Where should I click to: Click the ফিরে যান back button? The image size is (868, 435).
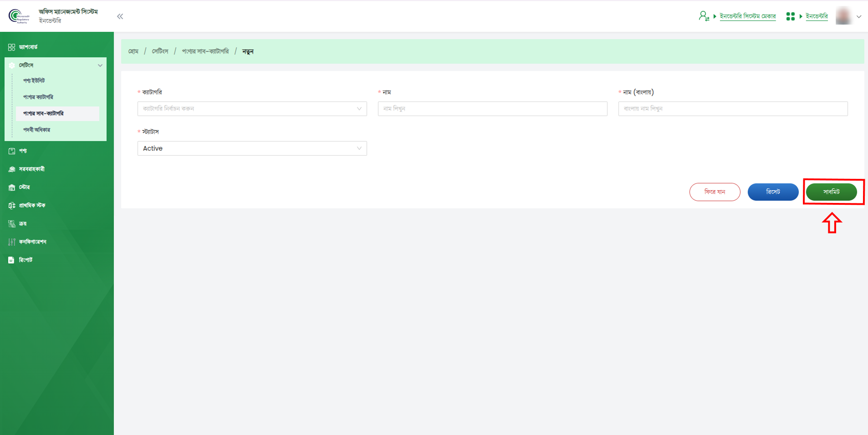(x=715, y=192)
